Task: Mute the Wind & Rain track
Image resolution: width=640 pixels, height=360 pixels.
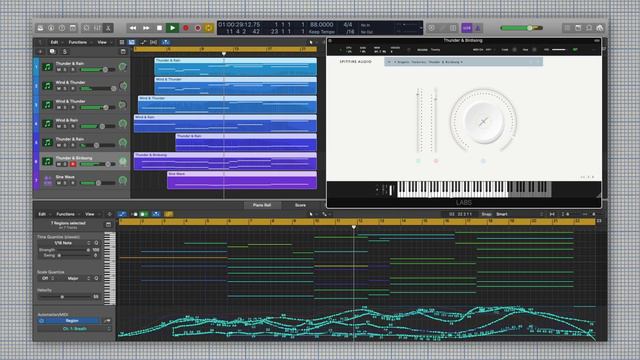Action: tap(59, 126)
